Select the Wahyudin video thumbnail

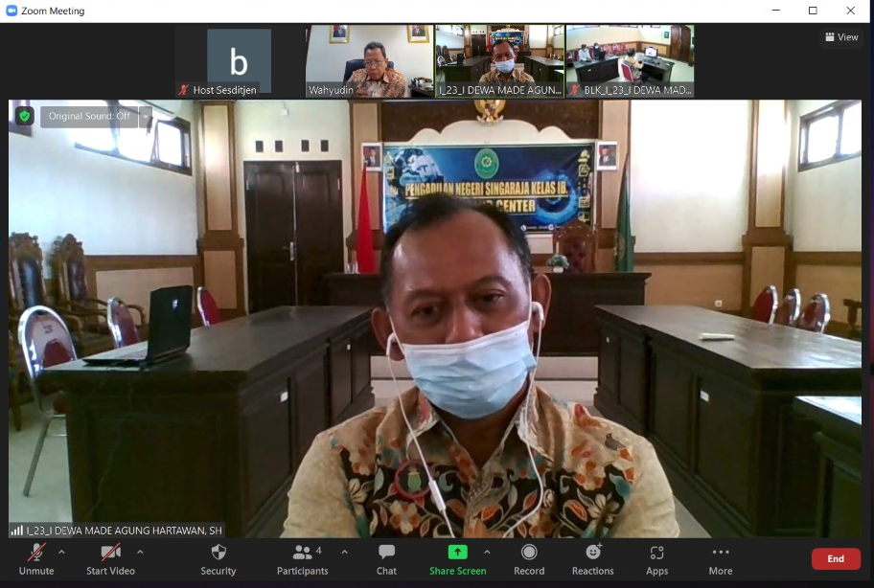pos(369,60)
